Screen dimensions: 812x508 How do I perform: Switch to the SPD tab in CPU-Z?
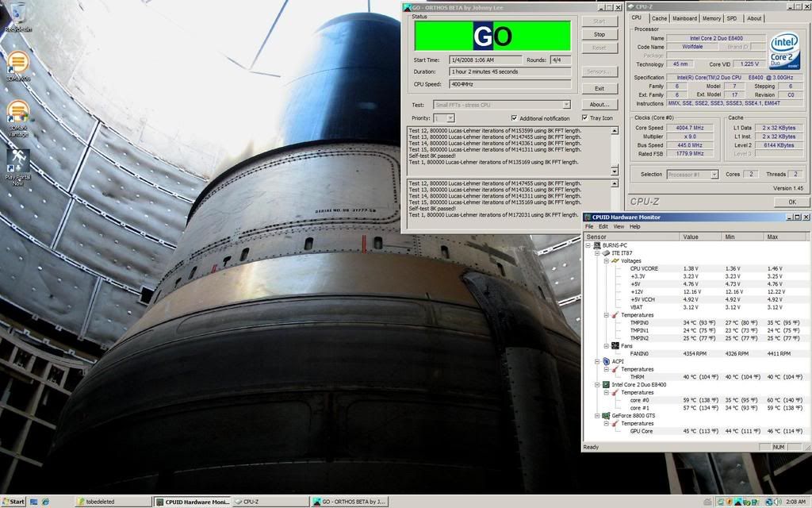point(732,18)
